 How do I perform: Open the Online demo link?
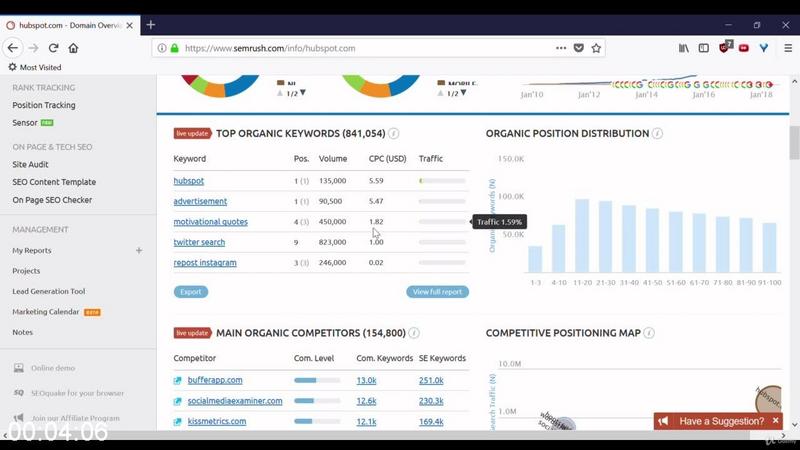tap(53, 368)
